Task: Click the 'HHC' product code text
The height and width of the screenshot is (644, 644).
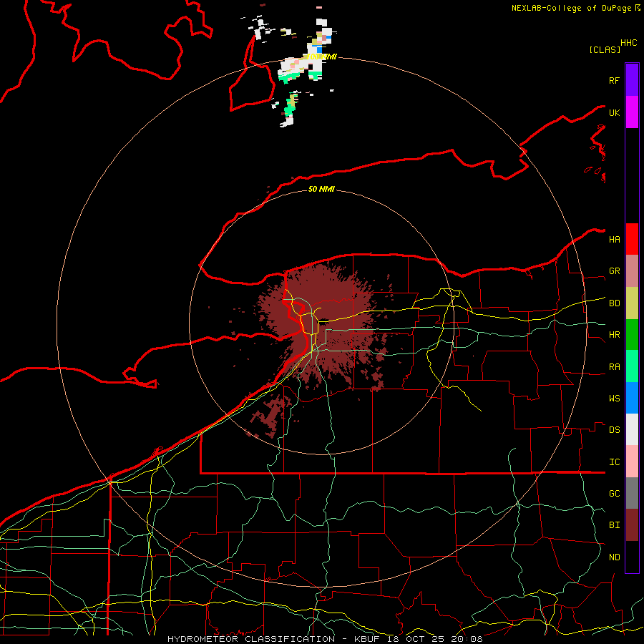Action: (628, 43)
